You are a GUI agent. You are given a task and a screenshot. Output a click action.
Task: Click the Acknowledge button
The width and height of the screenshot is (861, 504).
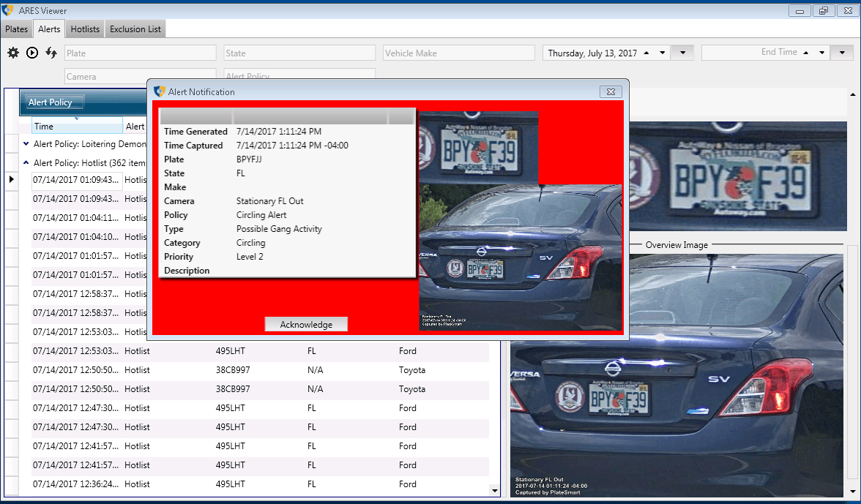click(306, 324)
